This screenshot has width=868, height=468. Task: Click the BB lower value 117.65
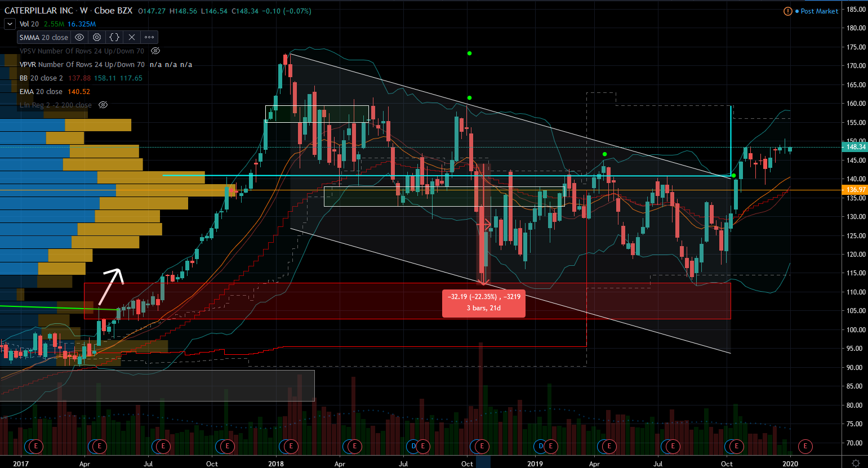click(131, 78)
